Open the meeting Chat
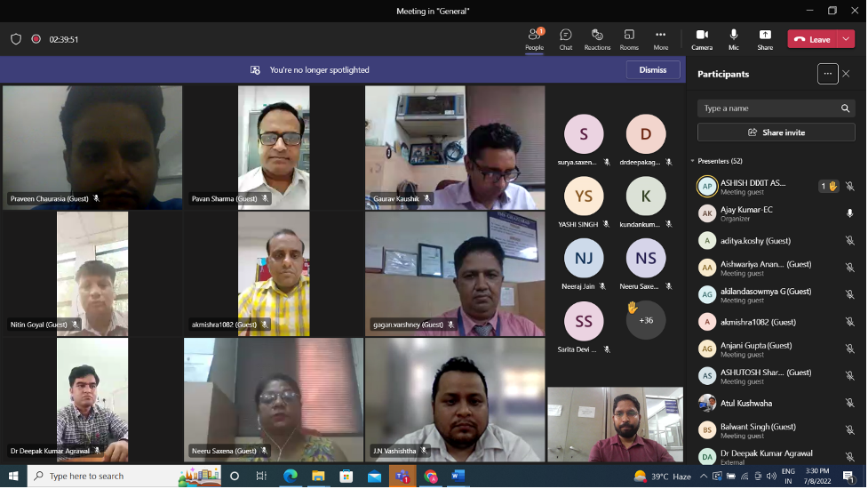This screenshot has height=489, width=868. (x=566, y=38)
